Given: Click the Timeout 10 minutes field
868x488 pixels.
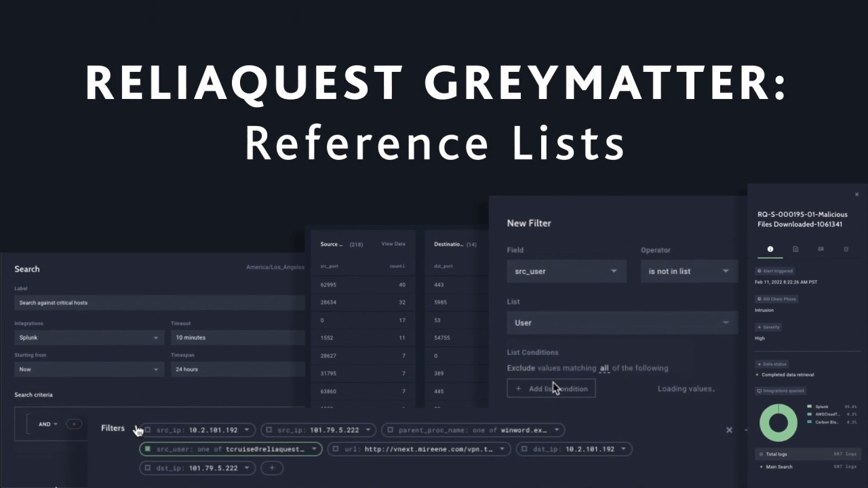Looking at the screenshot, I should tap(238, 338).
